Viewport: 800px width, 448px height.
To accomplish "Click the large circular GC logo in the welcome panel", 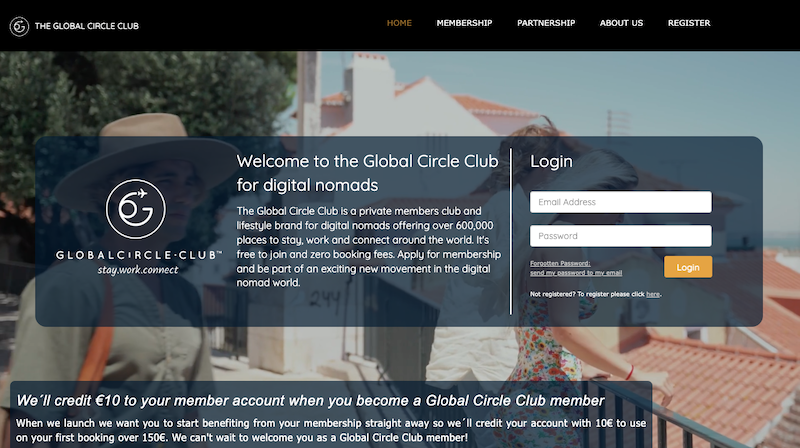I will click(136, 209).
